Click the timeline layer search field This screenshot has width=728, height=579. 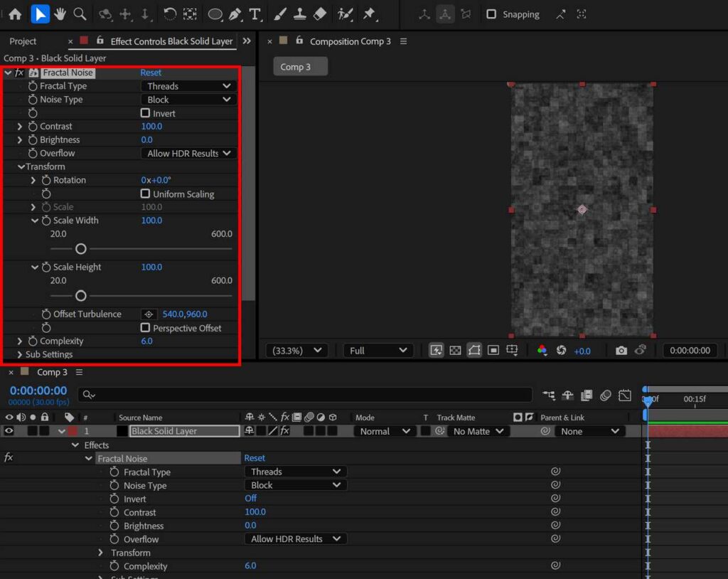click(x=305, y=395)
